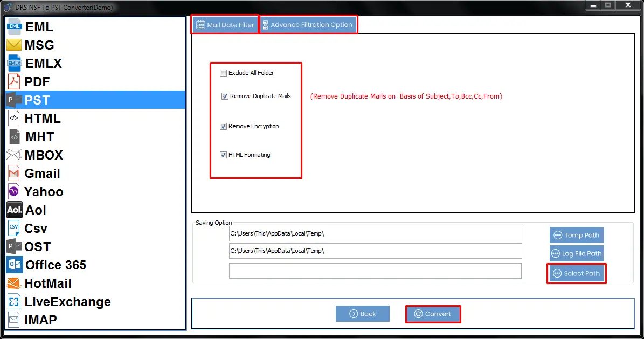Pick the LiveExchange icon
644x339 pixels.
click(14, 302)
